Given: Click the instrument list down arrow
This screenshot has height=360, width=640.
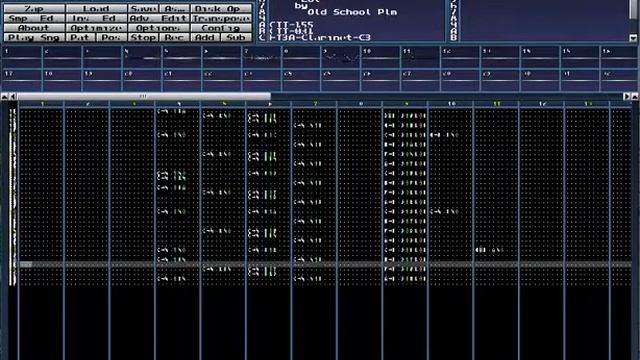Looking at the screenshot, I should 633,38.
